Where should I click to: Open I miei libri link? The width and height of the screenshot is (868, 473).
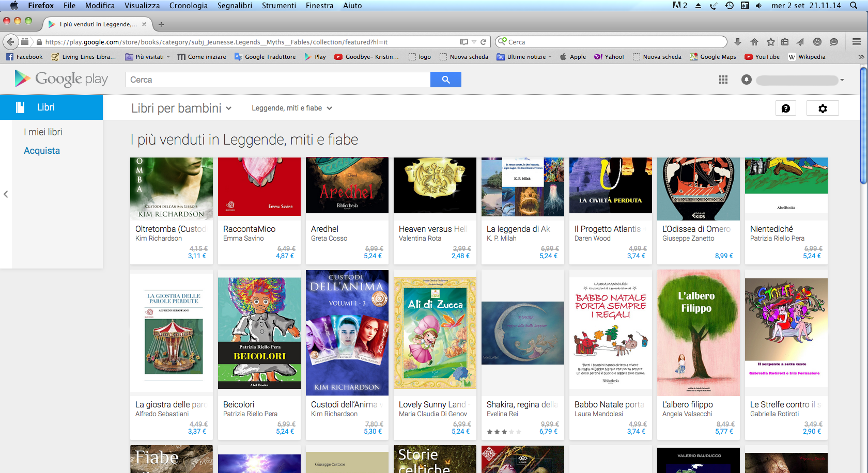point(43,132)
